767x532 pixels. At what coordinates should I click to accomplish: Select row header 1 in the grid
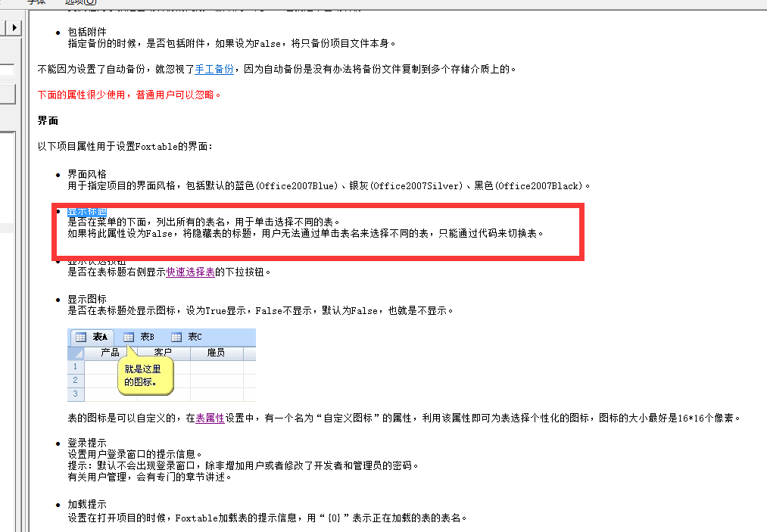click(x=75, y=367)
